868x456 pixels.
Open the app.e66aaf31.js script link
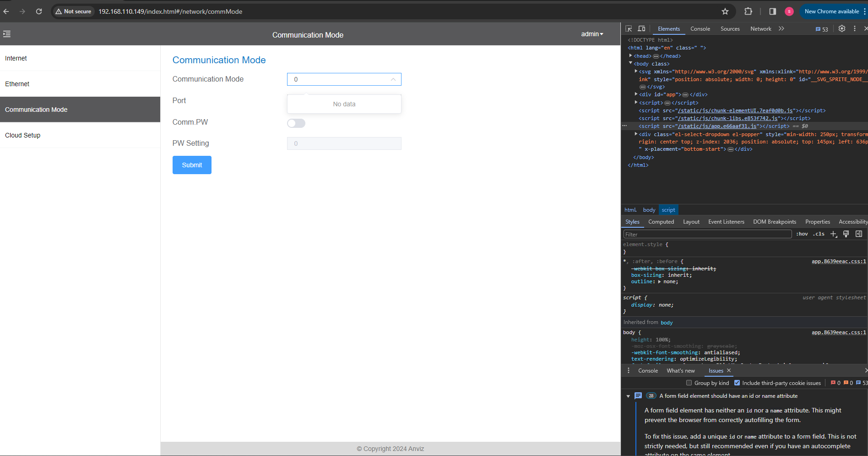tap(717, 126)
